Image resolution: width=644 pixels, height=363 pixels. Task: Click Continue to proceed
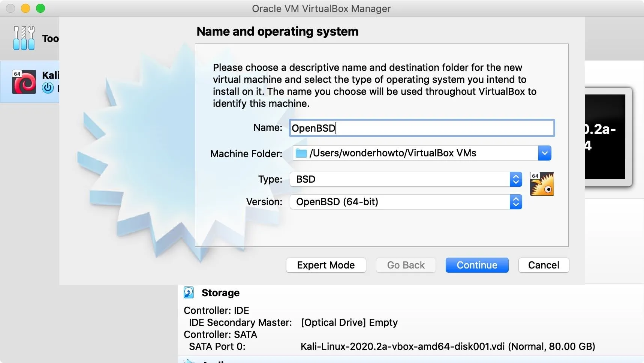477,265
